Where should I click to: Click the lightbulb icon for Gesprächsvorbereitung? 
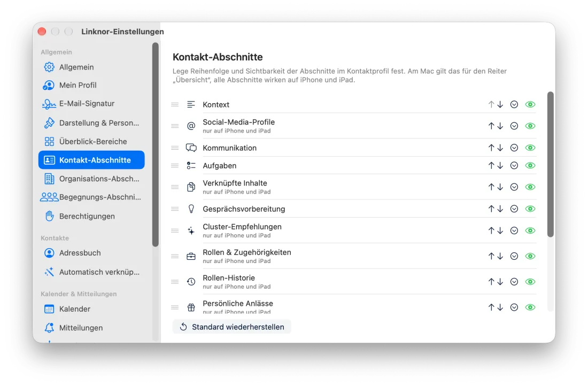click(x=191, y=209)
